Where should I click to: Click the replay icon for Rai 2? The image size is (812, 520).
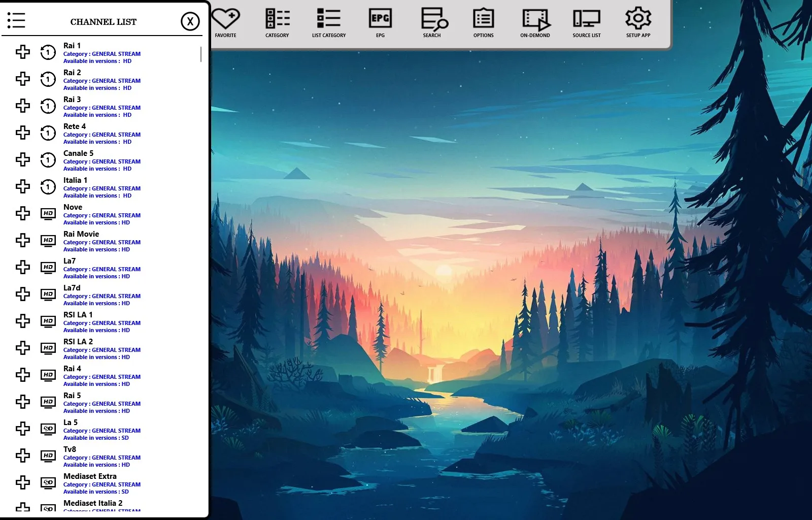click(x=48, y=79)
